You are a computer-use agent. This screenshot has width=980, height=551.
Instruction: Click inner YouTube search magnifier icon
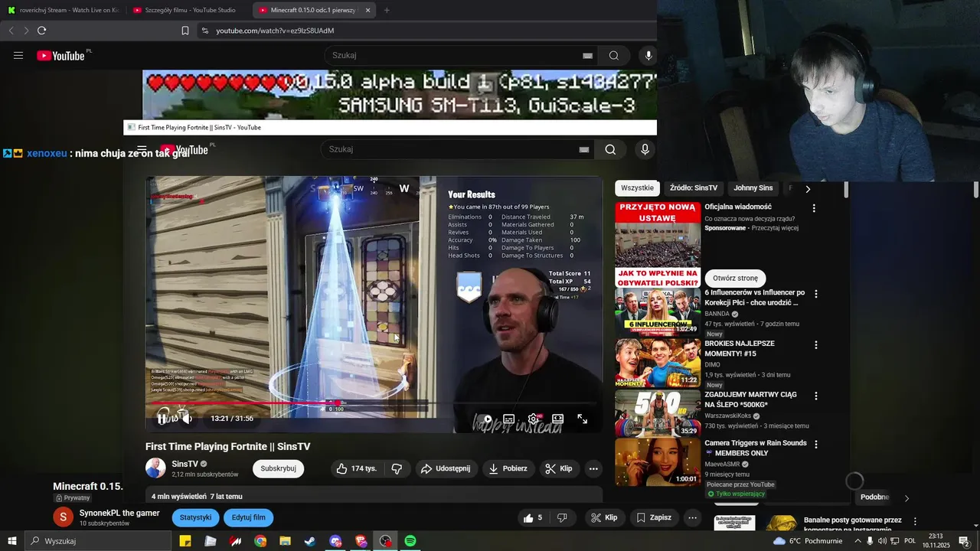pyautogui.click(x=610, y=149)
